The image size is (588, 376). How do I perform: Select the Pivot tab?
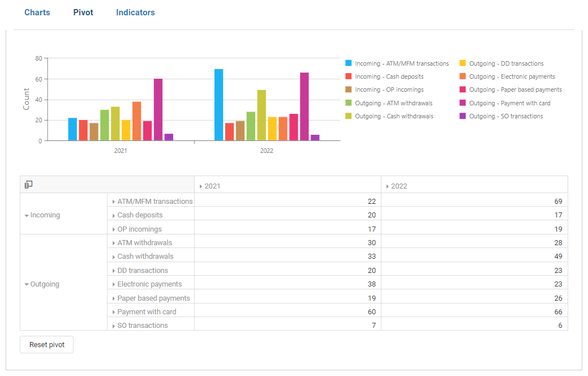pyautogui.click(x=83, y=12)
